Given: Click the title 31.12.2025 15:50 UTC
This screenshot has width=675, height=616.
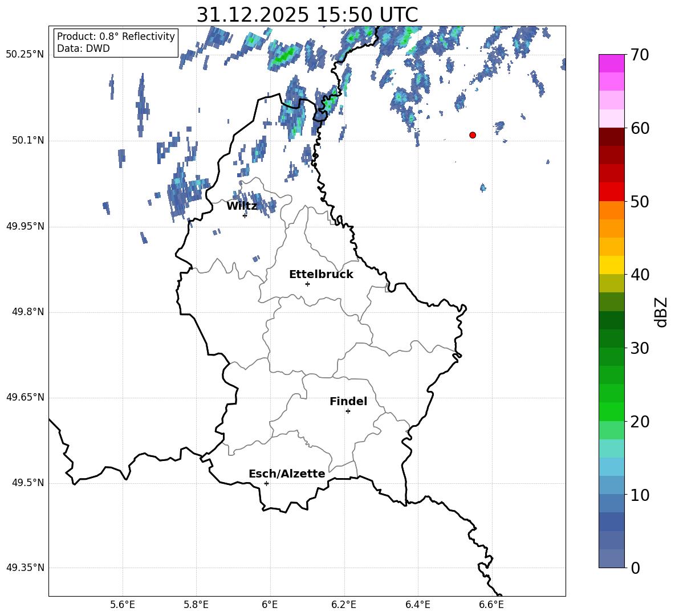Looking at the screenshot, I should coord(307,15).
